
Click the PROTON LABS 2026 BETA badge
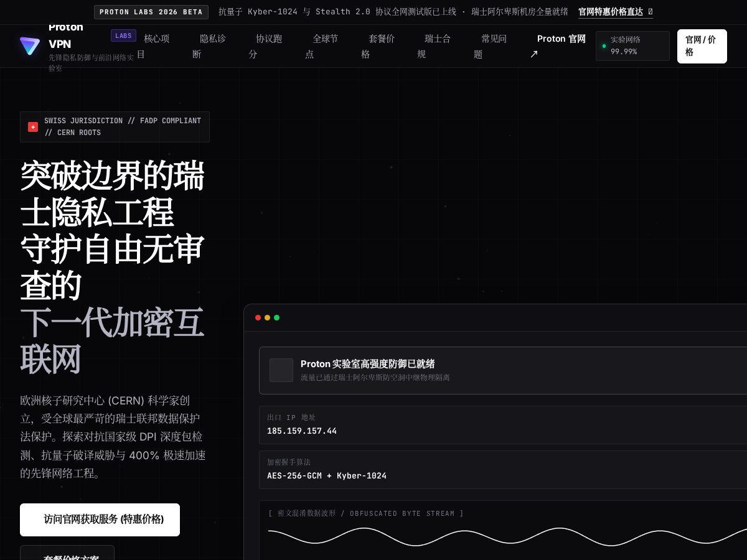tap(151, 12)
